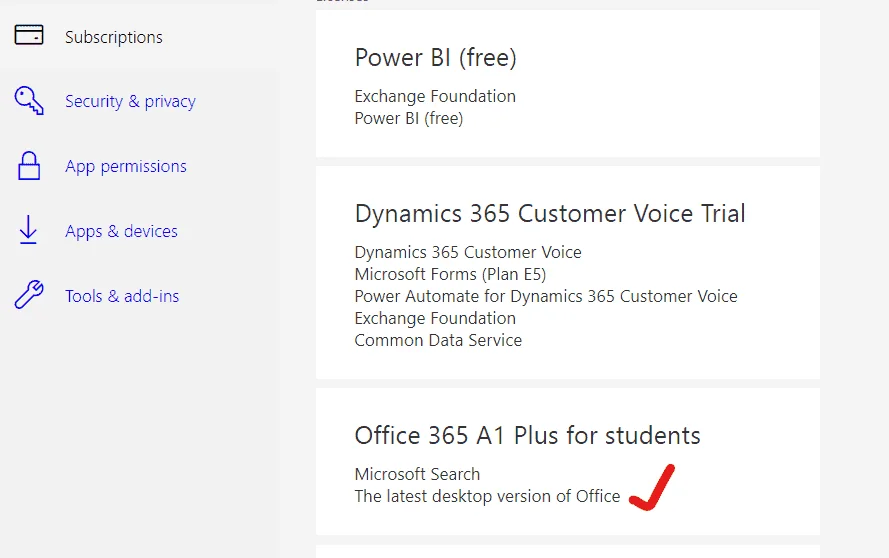Click The latest desktop version of Office
The image size is (889, 558).
pos(488,496)
